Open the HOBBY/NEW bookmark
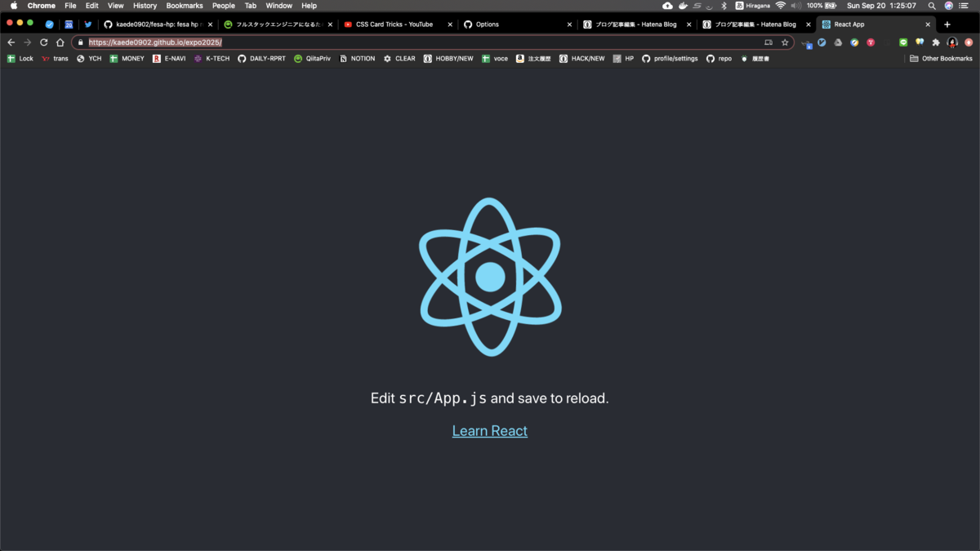Image resolution: width=980 pixels, height=551 pixels. point(448,59)
